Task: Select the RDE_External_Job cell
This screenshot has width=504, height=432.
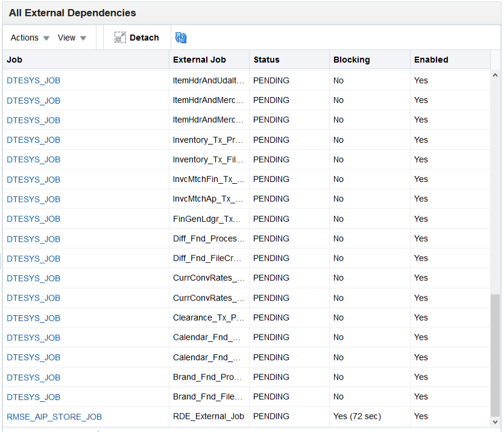Action: (209, 416)
